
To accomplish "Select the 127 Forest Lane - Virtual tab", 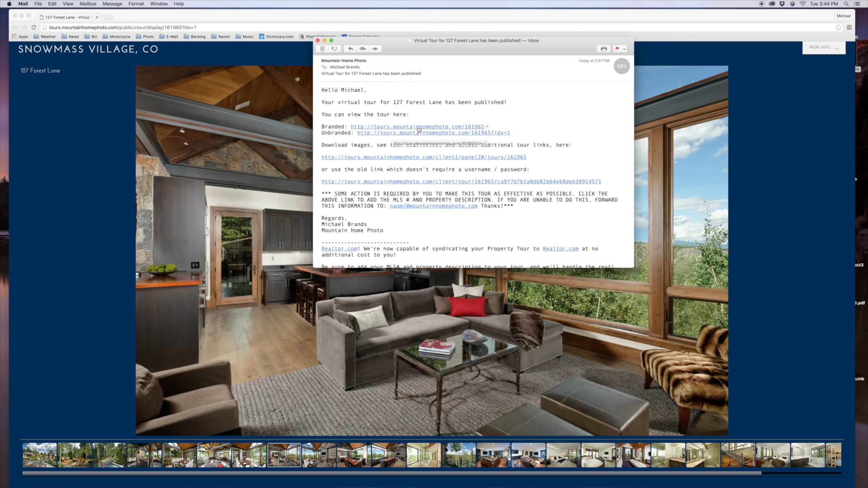I will click(67, 17).
